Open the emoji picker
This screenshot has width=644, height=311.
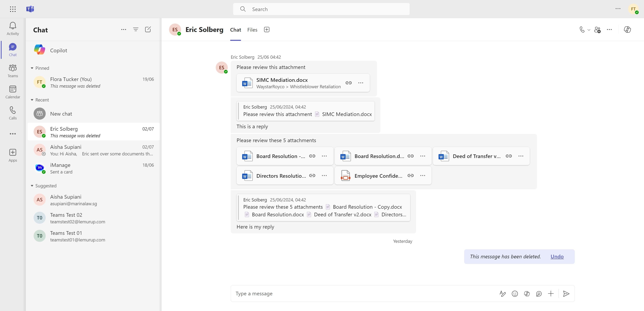515,294
